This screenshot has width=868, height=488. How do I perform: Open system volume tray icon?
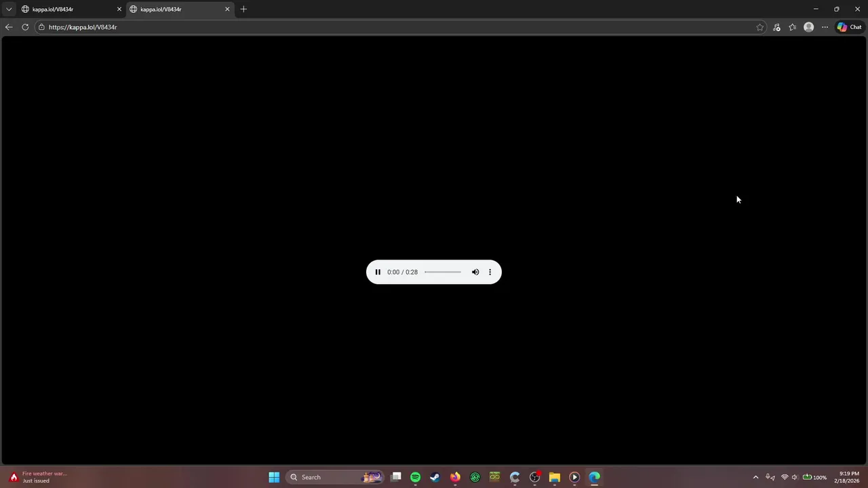[795, 477]
